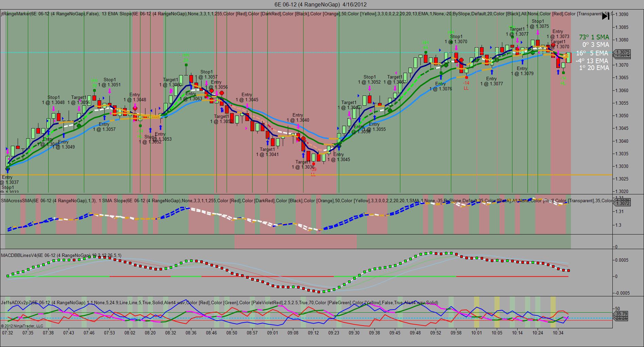Click the 08:36 time axis label
This screenshot has width=644, height=347.
tap(191, 333)
